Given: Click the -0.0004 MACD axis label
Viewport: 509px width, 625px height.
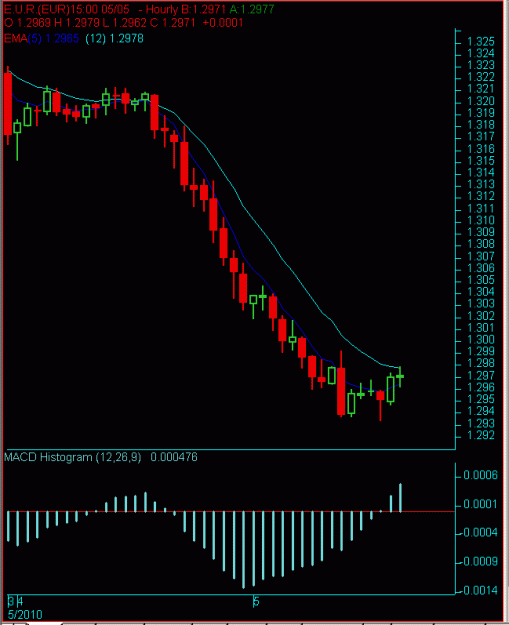Looking at the screenshot, I should 480,533.
